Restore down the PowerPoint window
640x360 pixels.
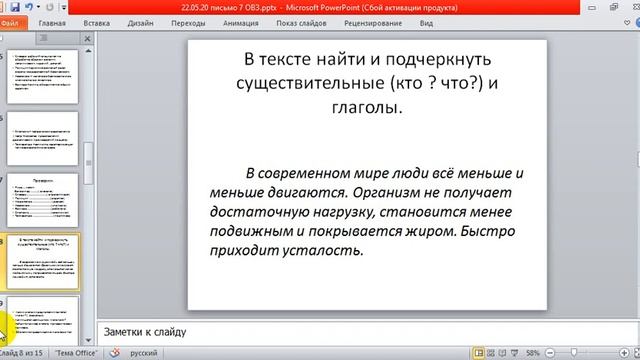click(614, 7)
